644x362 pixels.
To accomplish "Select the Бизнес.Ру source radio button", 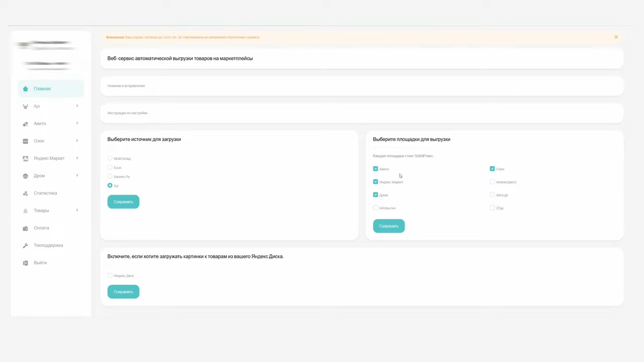I will tap(110, 176).
